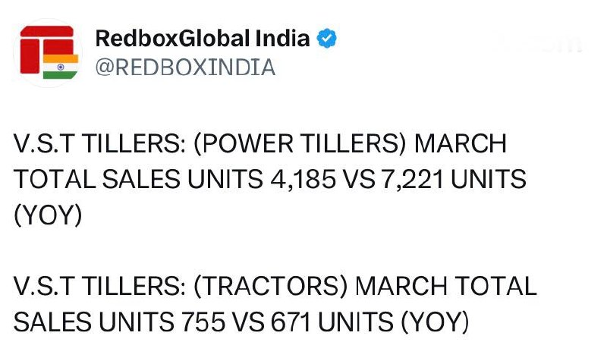
Task: Open the RedboxGlobal India display name
Action: [203, 39]
